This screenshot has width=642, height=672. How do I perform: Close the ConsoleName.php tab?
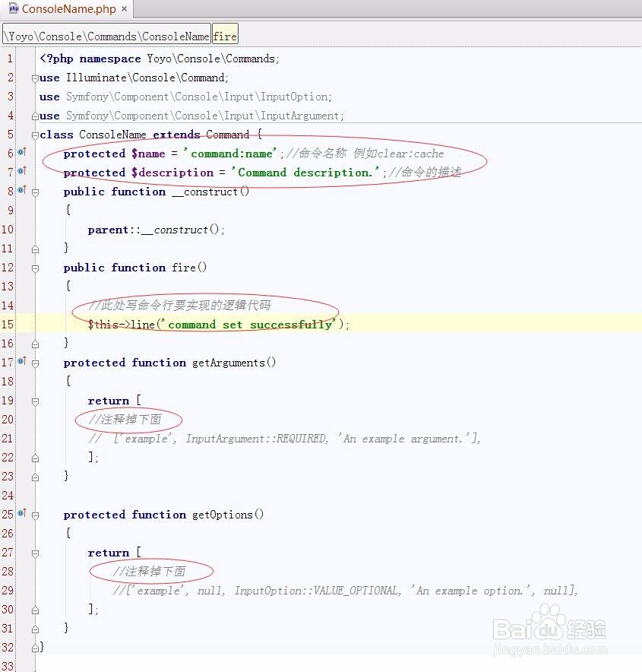pos(124,10)
